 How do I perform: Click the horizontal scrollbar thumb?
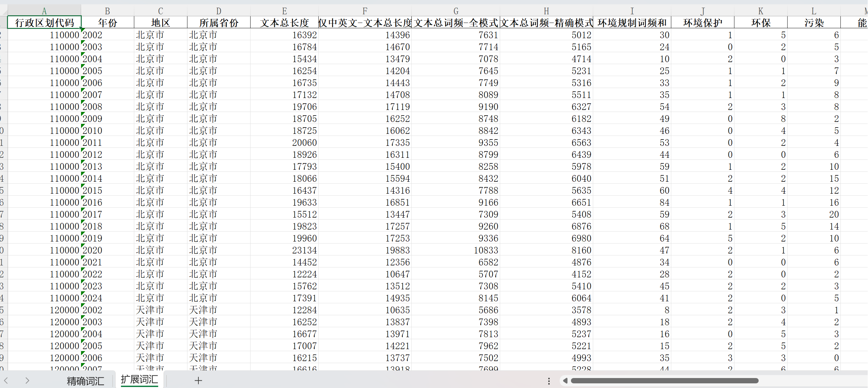[664, 381]
